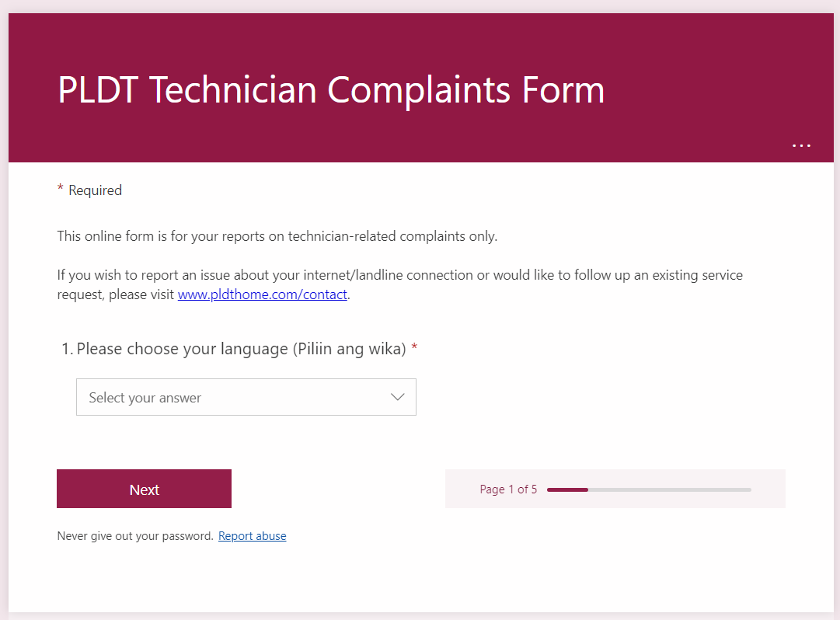Click the Required notice at the top

pos(89,190)
